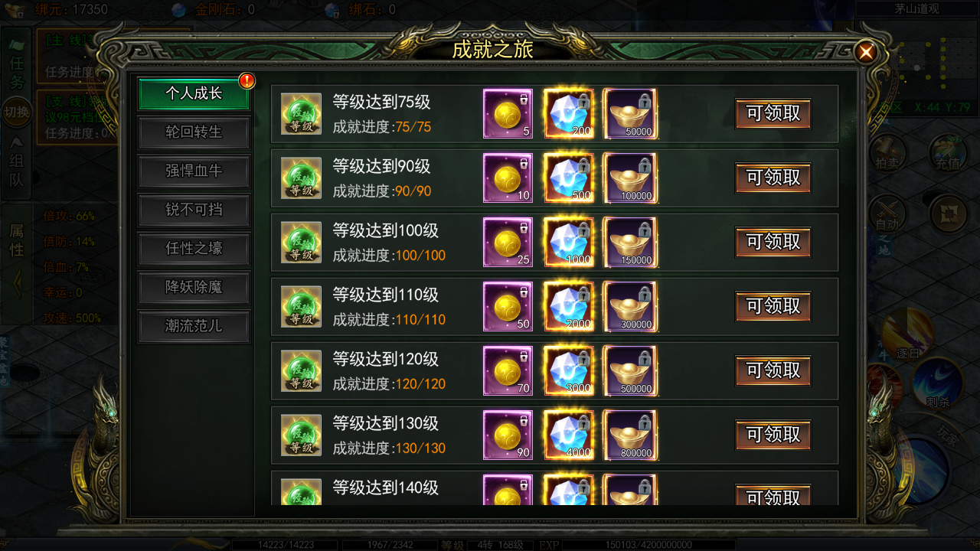Image resolution: width=980 pixels, height=551 pixels.
Task: Tap the green level badge for level 110 achievement
Action: click(301, 306)
